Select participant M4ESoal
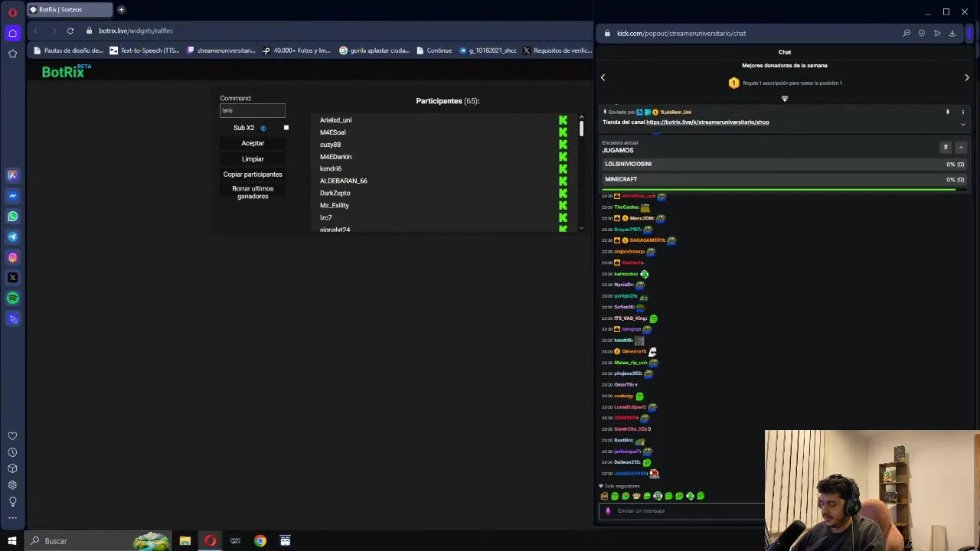Viewport: 980px width, 551px height. 332,132
